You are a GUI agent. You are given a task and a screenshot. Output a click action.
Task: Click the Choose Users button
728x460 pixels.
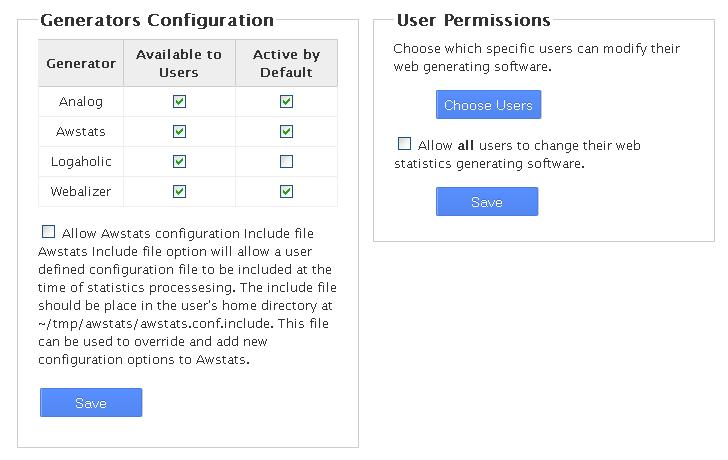[x=488, y=105]
